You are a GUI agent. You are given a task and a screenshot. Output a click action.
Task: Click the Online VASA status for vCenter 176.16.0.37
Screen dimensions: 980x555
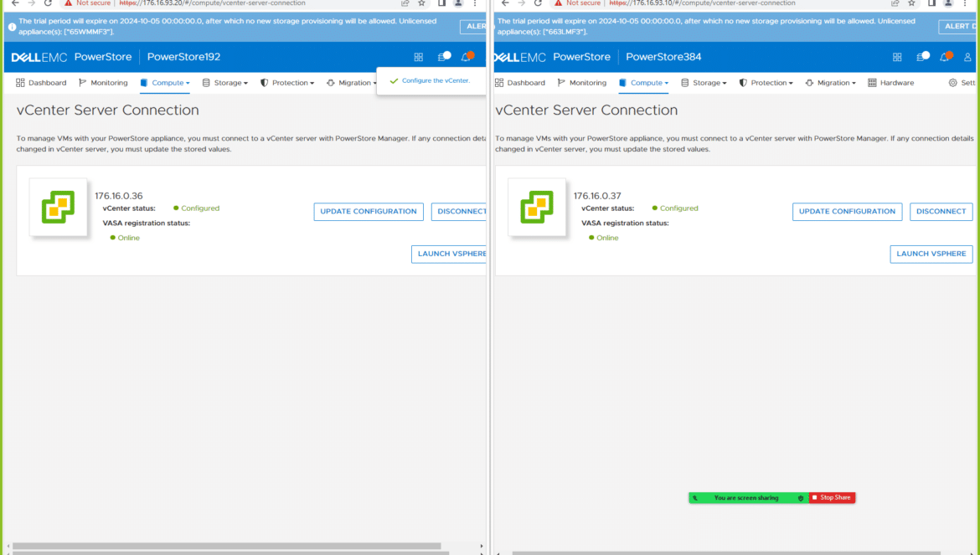pos(604,238)
